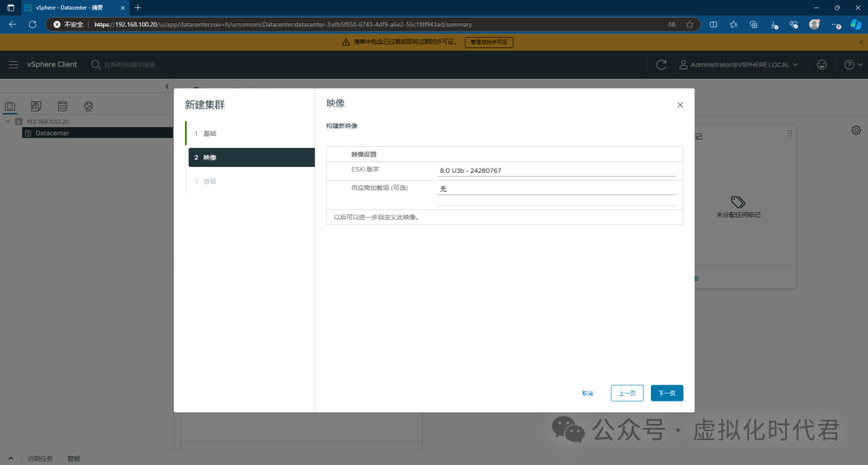The width and height of the screenshot is (868, 465).
Task: Refresh the vSphere Client view
Action: (x=661, y=65)
